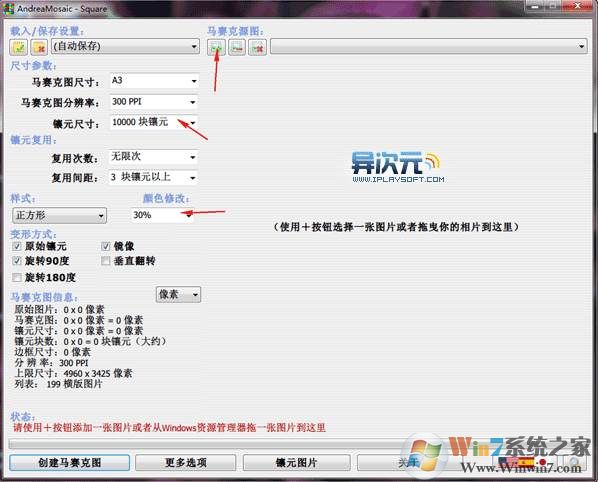Viewport: 598px width, 482px height.
Task: Toggle the 镜像 checkbox
Action: pyautogui.click(x=106, y=246)
